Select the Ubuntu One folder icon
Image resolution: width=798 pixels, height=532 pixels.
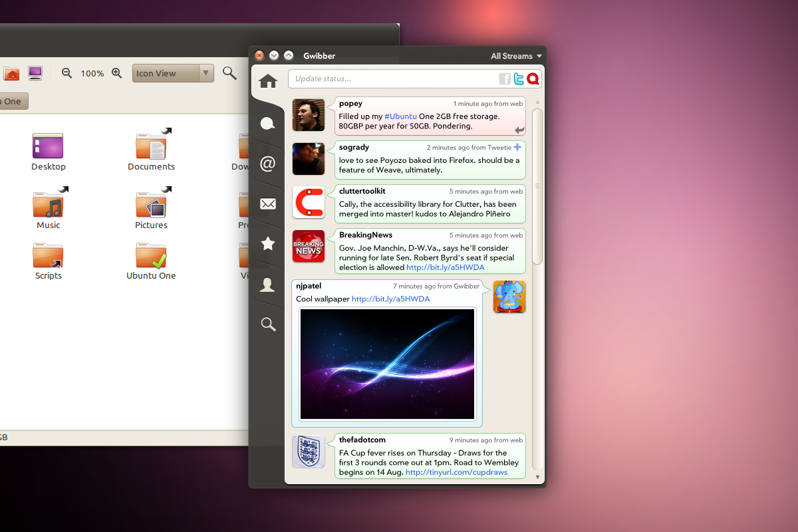coord(152,255)
